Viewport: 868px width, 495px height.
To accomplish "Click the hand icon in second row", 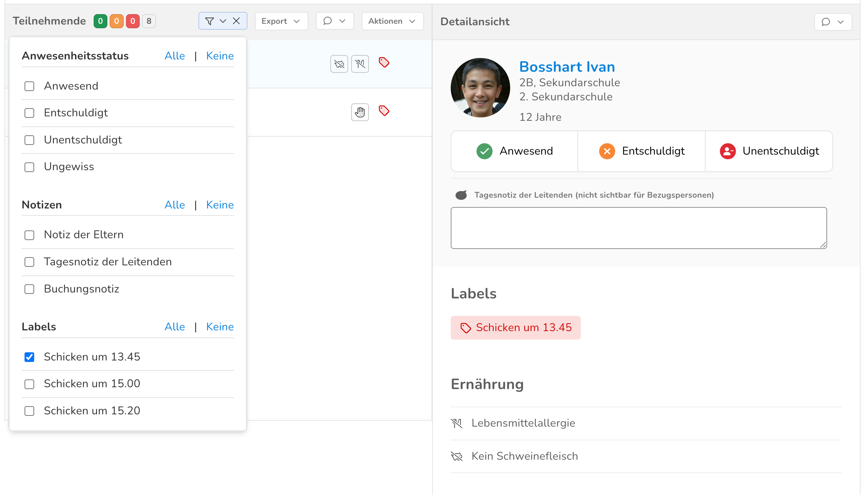I will 360,112.
